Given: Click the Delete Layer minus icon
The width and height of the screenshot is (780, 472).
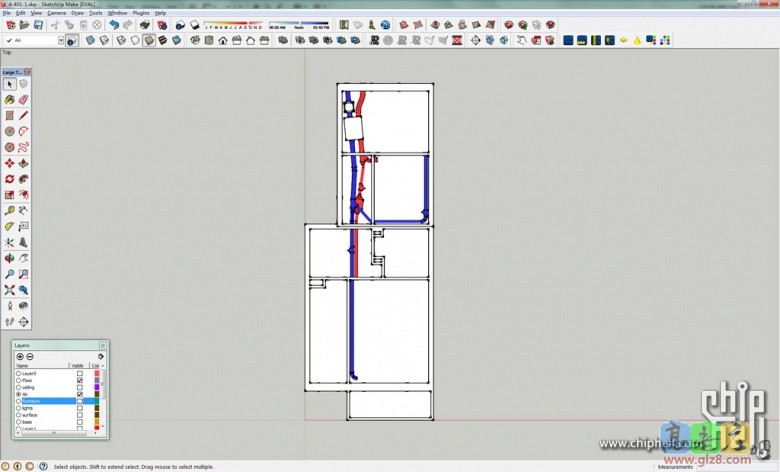Looking at the screenshot, I should [30, 357].
